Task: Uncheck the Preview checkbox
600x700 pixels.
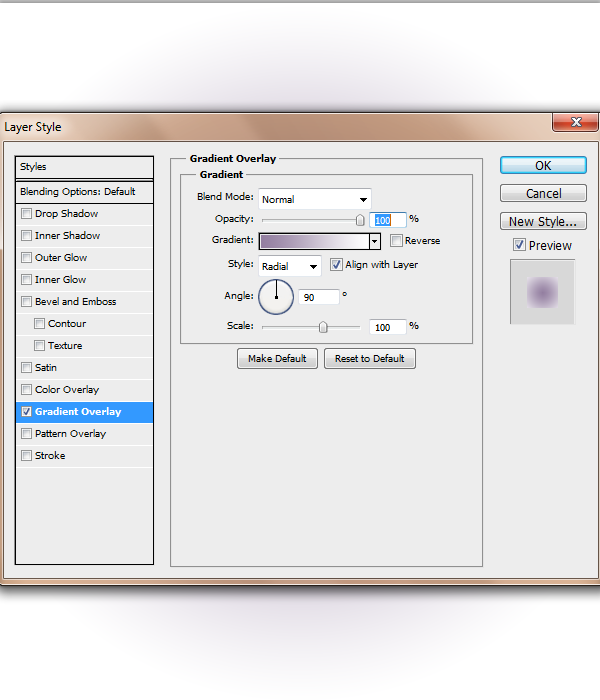Action: click(519, 245)
